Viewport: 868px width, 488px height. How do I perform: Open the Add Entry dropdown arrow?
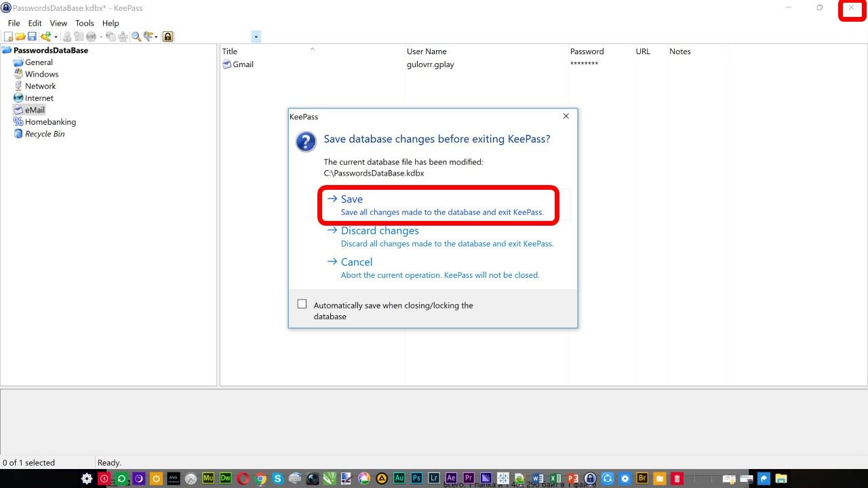pos(56,37)
